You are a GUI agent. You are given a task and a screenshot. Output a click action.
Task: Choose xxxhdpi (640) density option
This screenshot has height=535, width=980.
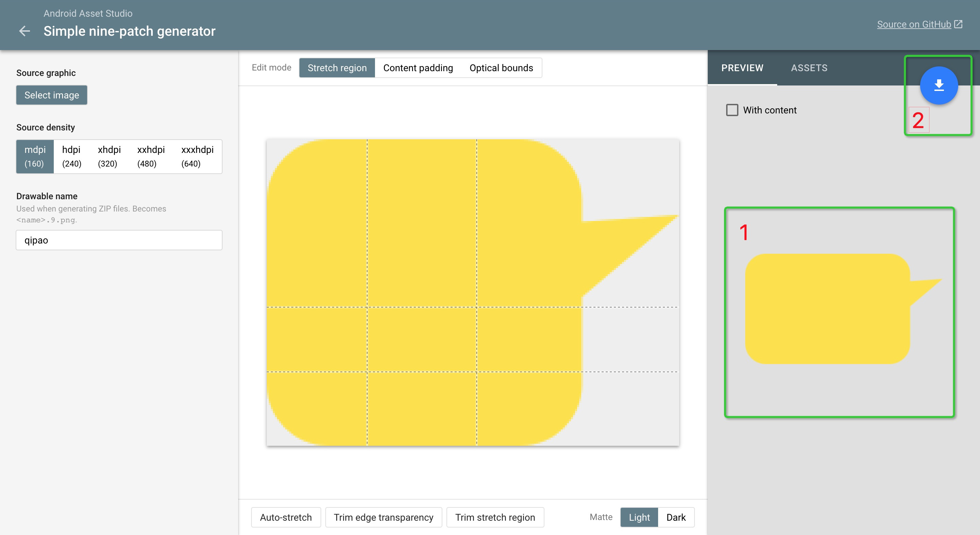pos(197,157)
